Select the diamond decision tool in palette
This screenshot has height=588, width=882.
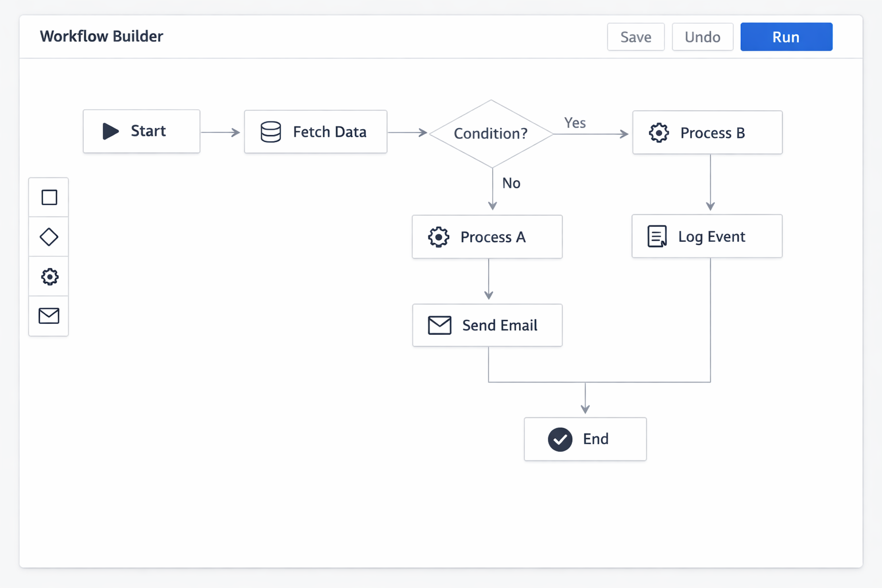[49, 237]
